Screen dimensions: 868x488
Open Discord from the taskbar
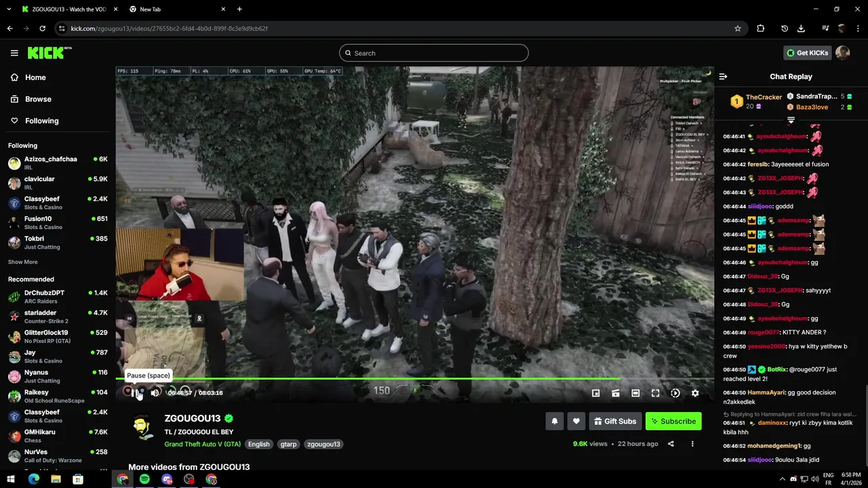(x=167, y=479)
